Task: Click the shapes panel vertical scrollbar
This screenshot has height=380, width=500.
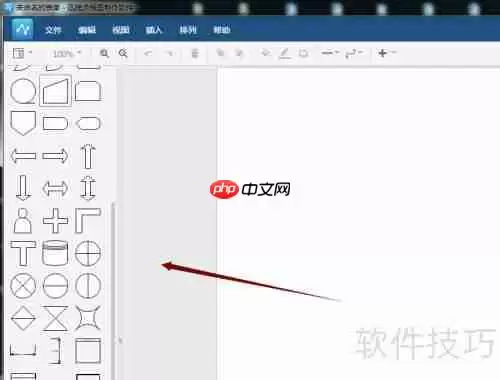Action: (113, 290)
